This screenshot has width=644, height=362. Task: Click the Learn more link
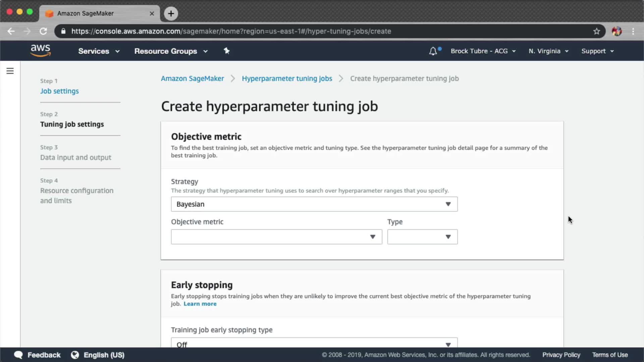click(x=200, y=304)
